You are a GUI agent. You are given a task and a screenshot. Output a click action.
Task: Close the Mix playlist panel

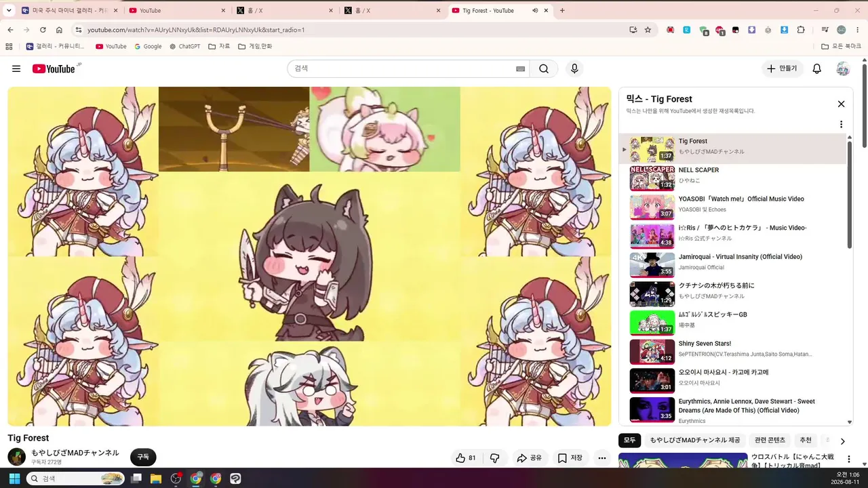click(x=841, y=104)
